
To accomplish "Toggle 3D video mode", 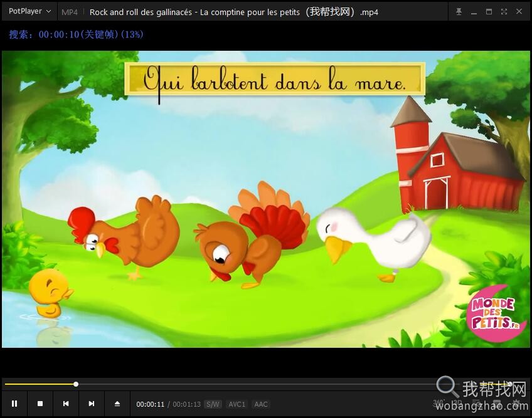I will (x=458, y=403).
